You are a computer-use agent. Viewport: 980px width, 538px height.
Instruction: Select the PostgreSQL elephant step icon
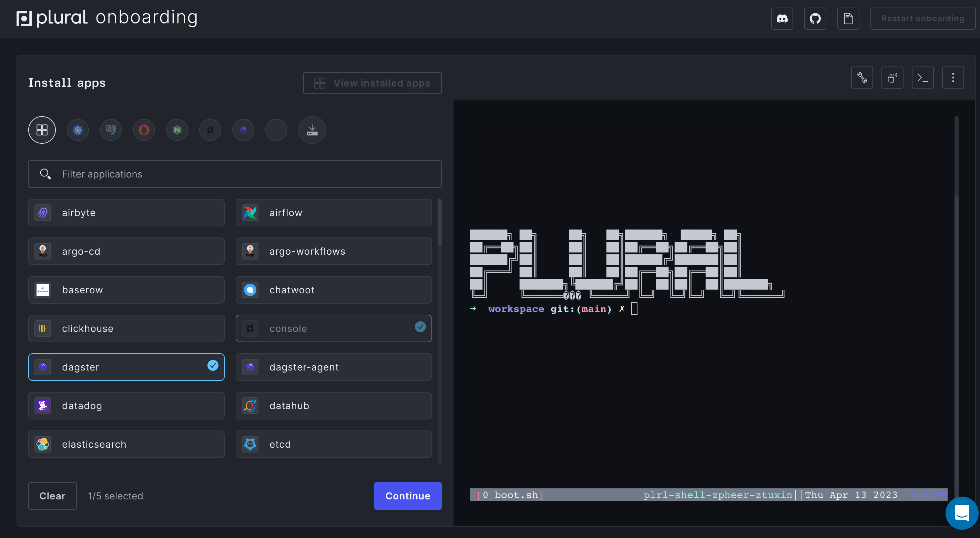pyautogui.click(x=111, y=130)
